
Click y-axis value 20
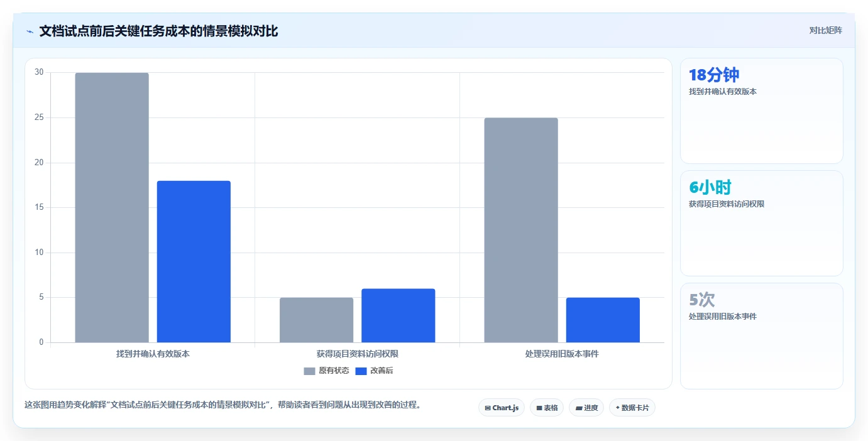[x=39, y=163]
